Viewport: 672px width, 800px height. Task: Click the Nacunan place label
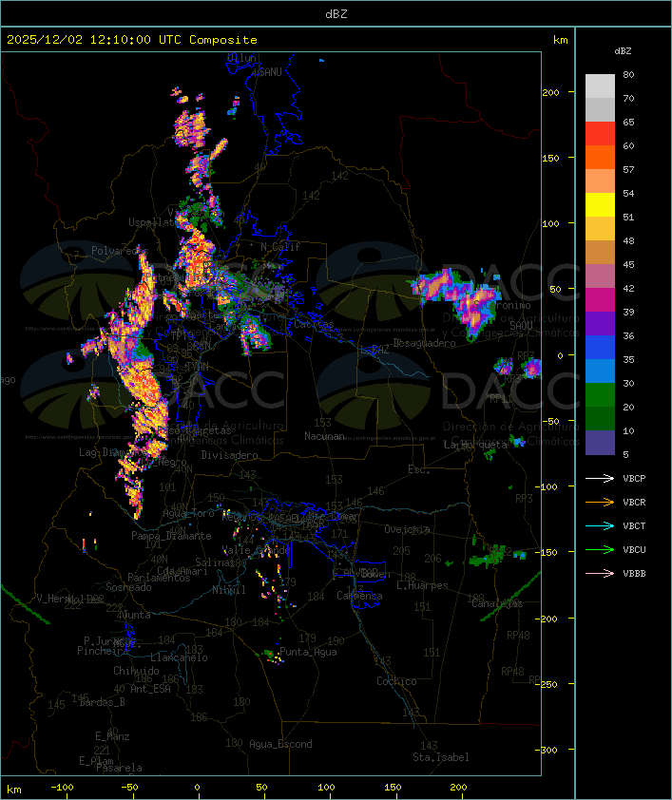click(324, 436)
